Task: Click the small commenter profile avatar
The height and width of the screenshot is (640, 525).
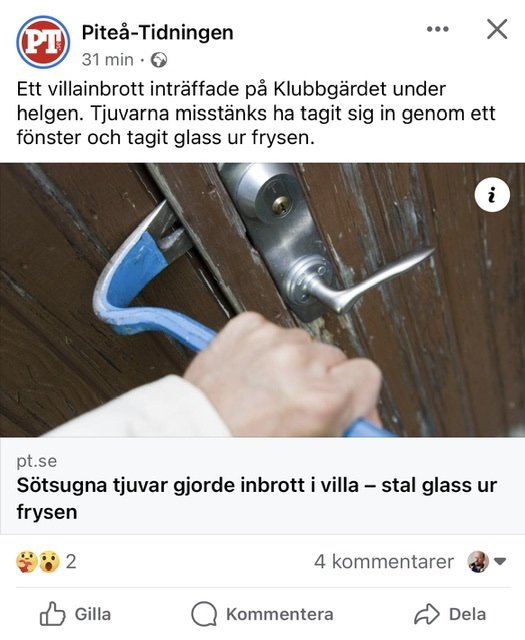Action: [478, 562]
